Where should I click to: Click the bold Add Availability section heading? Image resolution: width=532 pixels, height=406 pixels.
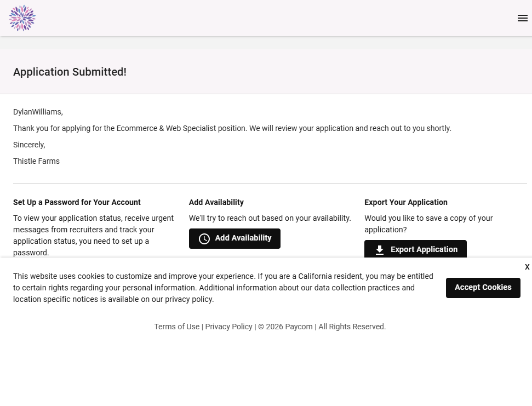click(x=216, y=202)
